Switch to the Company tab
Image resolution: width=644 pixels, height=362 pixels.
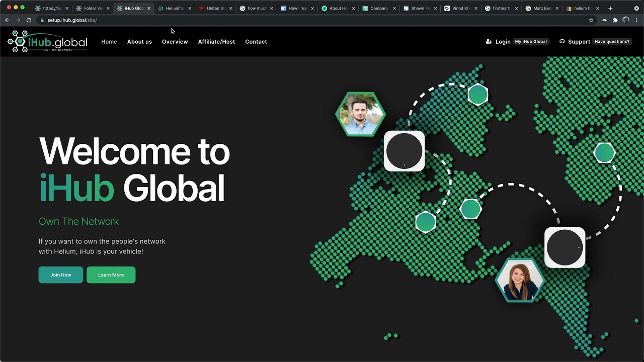pos(379,9)
